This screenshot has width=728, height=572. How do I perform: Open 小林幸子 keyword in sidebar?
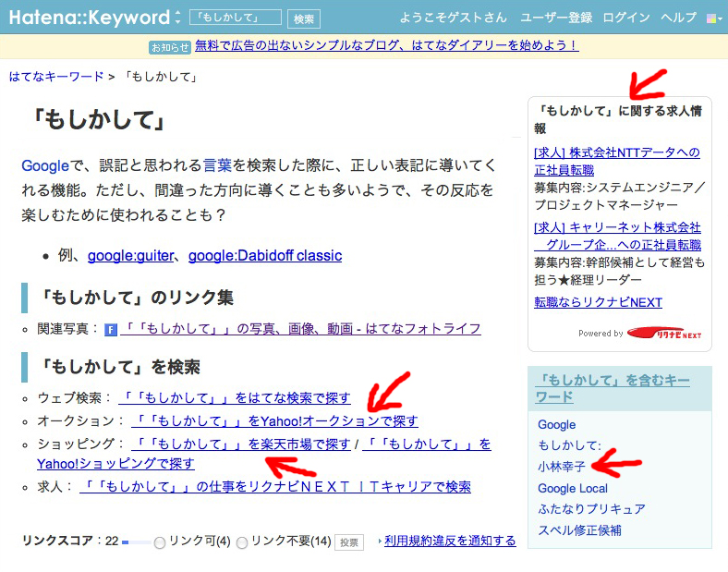point(562,467)
